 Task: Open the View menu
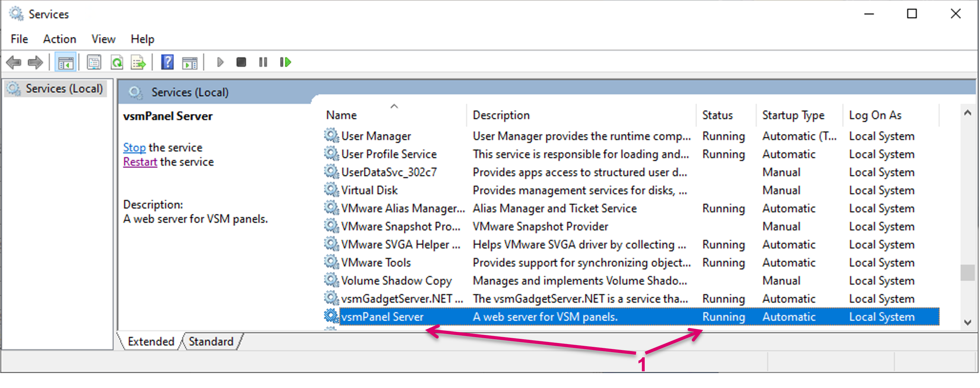(103, 39)
